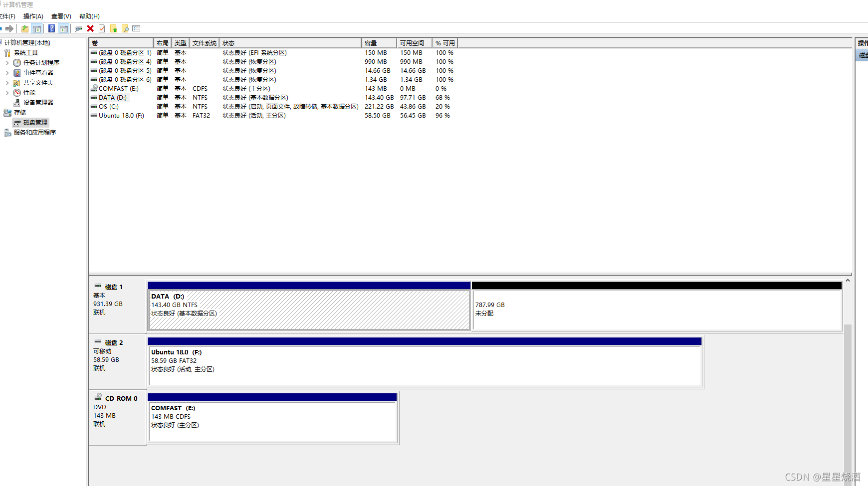Screen dimensions: 868x486
Task: Sort by the 容量 column header
Action: pyautogui.click(x=379, y=43)
